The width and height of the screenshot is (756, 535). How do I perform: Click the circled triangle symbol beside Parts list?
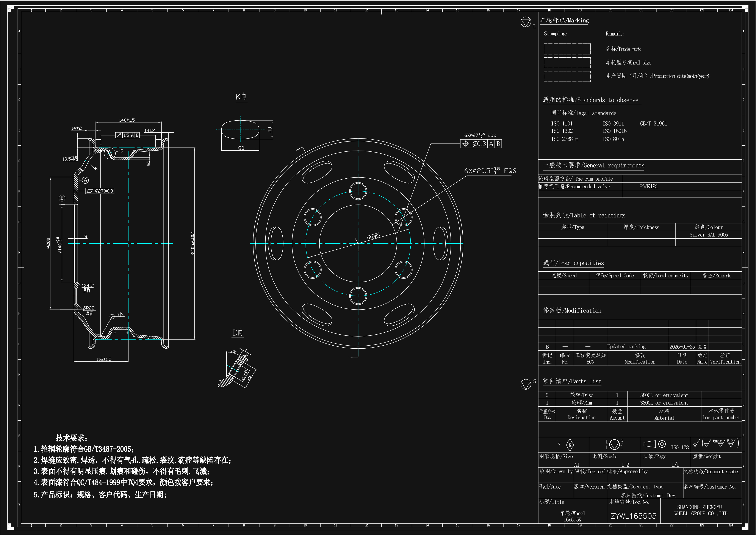[526, 384]
